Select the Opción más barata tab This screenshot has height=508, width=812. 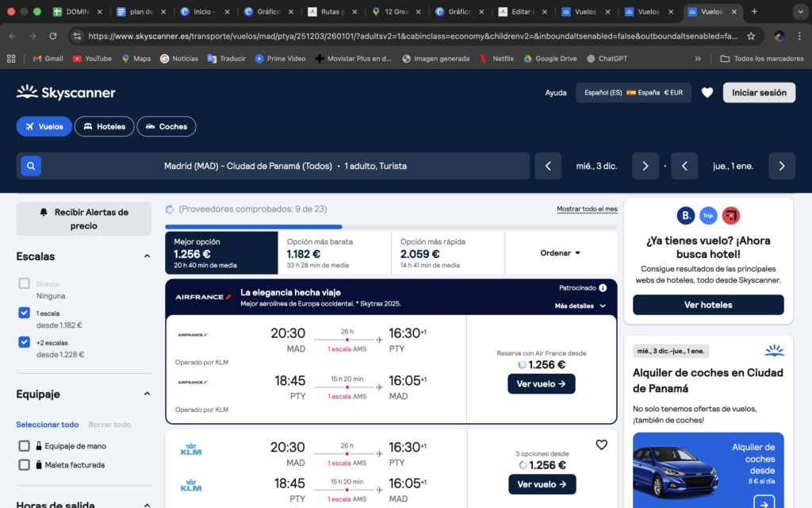pos(334,253)
